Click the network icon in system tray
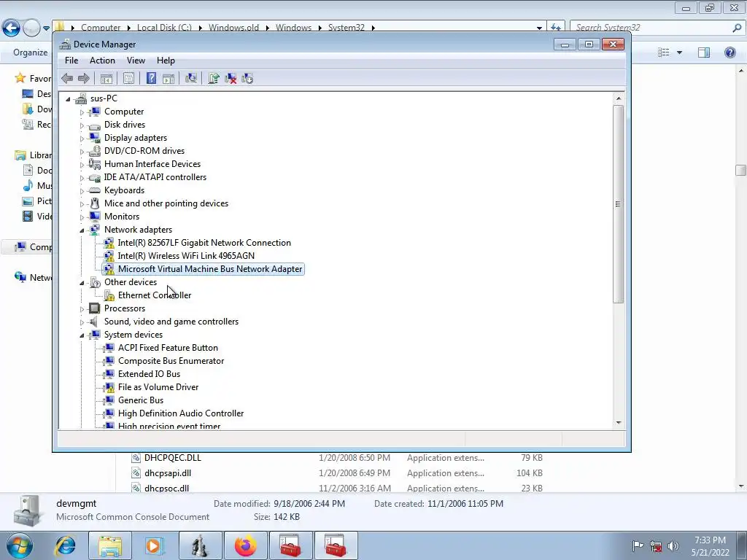 [656, 545]
